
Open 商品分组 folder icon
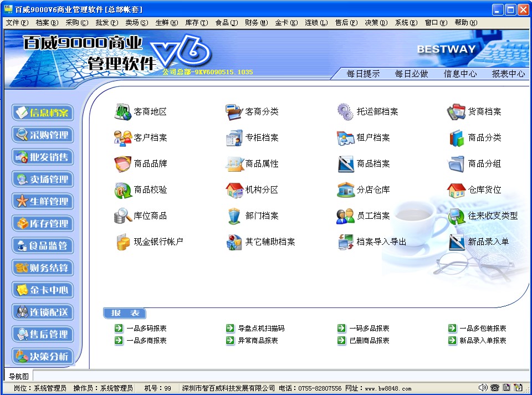point(456,164)
